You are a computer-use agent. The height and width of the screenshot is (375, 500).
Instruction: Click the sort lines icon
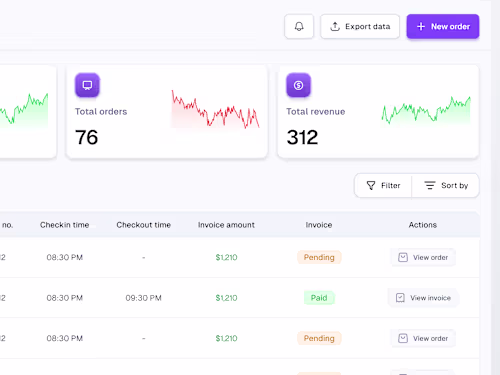(430, 185)
